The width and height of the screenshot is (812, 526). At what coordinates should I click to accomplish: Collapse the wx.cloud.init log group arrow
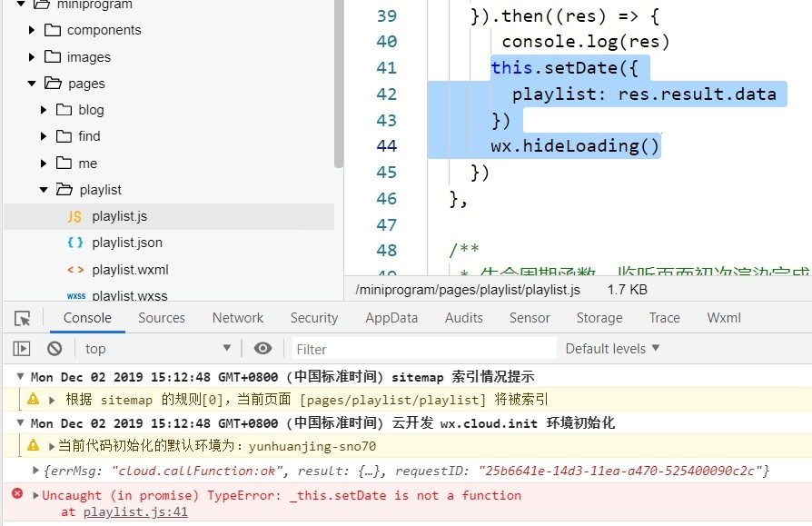click(20, 422)
